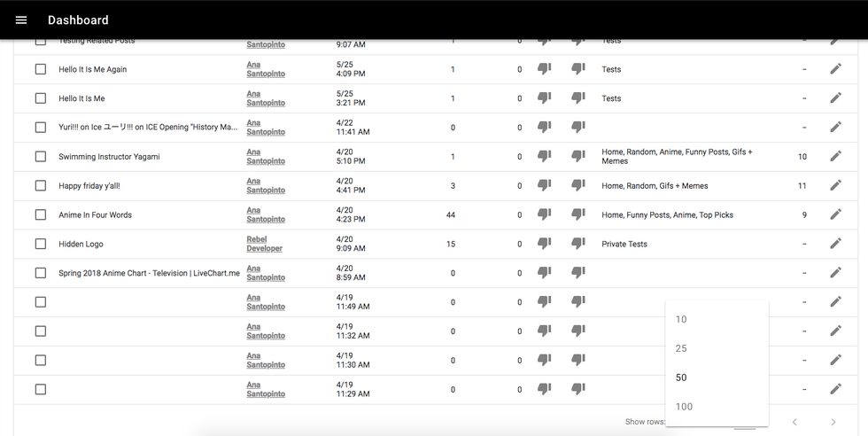
Task: Select 25 rows per page option
Action: tap(681, 348)
